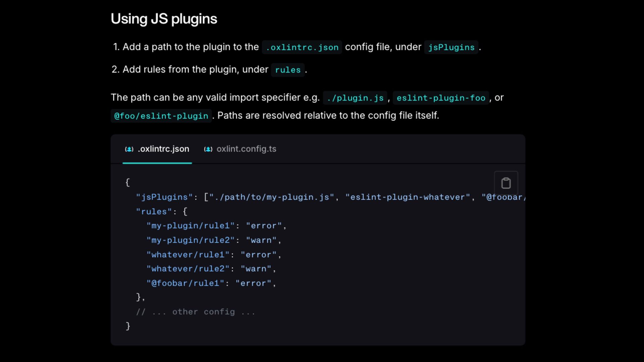Viewport: 644px width, 362px height.
Task: Click the file icon beside .oxlintrc.json tab
Action: (x=129, y=149)
